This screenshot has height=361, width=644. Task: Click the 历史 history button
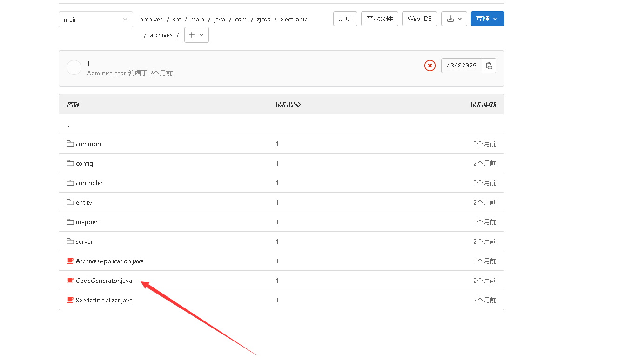[345, 19]
